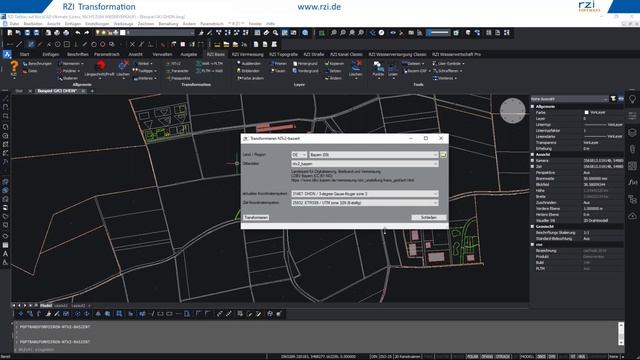Switch to the RZI Wasserwirtschaft Pro ribbon tab

coord(456,54)
